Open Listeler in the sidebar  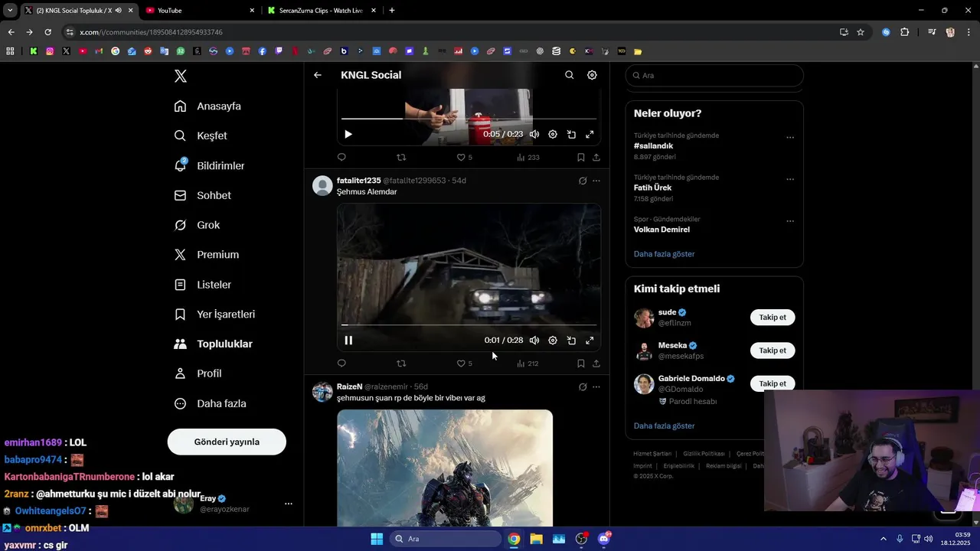[203, 285]
